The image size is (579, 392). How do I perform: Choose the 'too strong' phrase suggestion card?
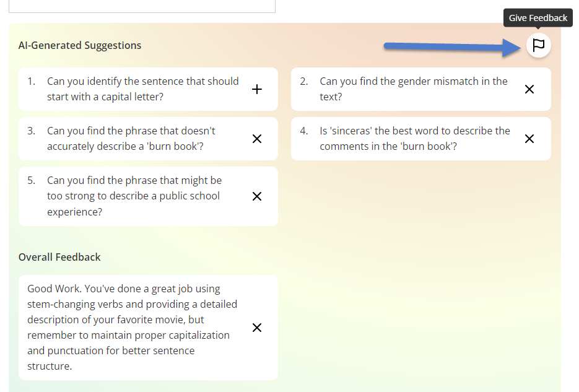click(148, 196)
